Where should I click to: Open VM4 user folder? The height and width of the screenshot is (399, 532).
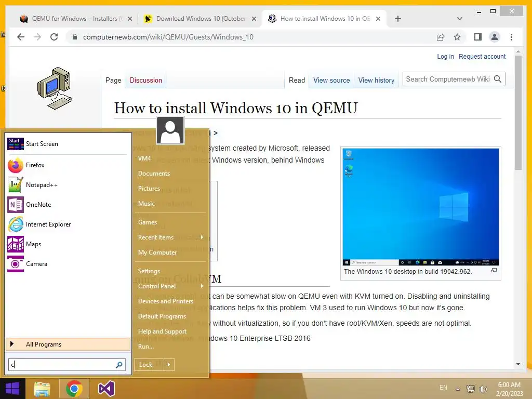pos(144,158)
